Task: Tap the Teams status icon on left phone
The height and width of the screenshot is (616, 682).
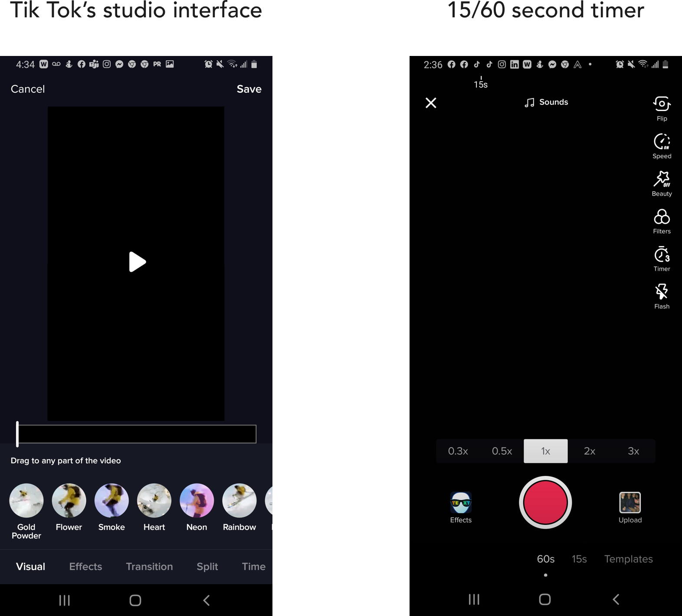Action: (x=94, y=64)
